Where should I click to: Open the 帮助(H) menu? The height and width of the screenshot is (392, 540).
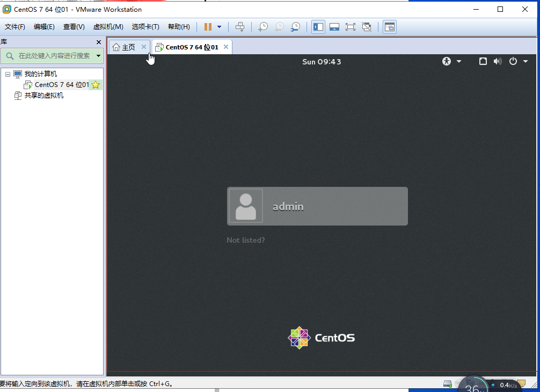click(x=179, y=27)
